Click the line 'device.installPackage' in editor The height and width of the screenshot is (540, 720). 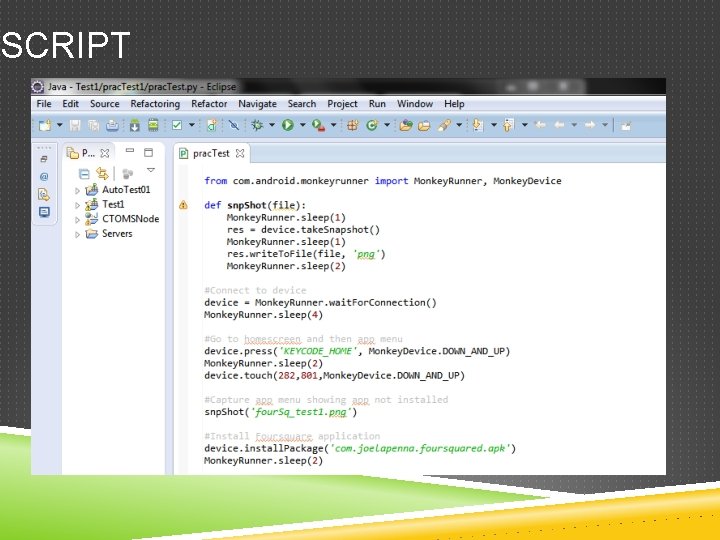[x=360, y=448]
